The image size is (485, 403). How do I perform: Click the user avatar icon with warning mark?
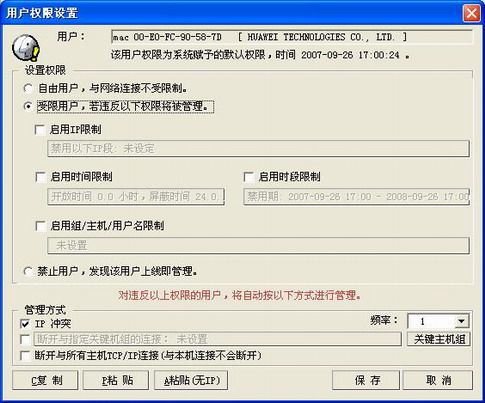tap(26, 48)
